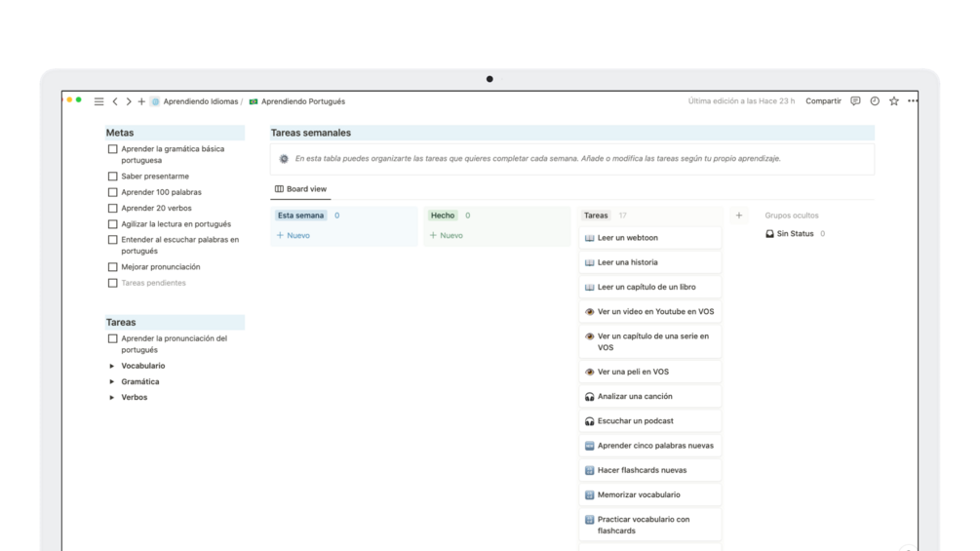Open the Escuchar un podcast card
The height and width of the screenshot is (551, 980).
tap(650, 421)
